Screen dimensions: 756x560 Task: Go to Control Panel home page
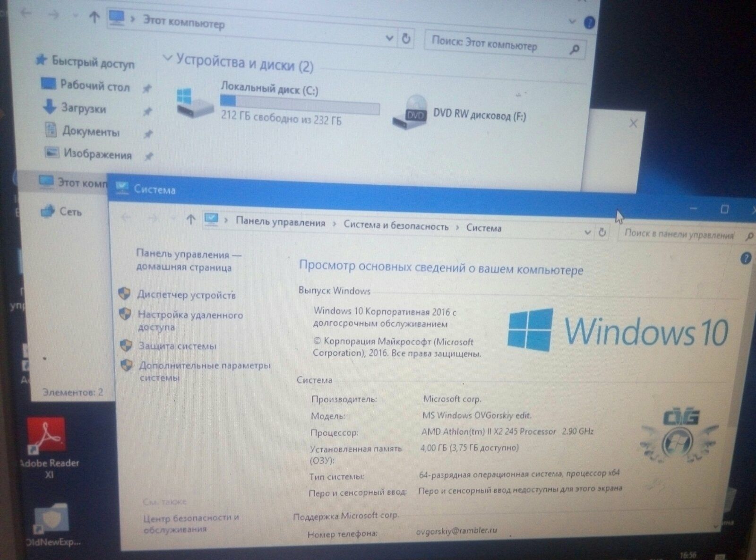click(189, 261)
